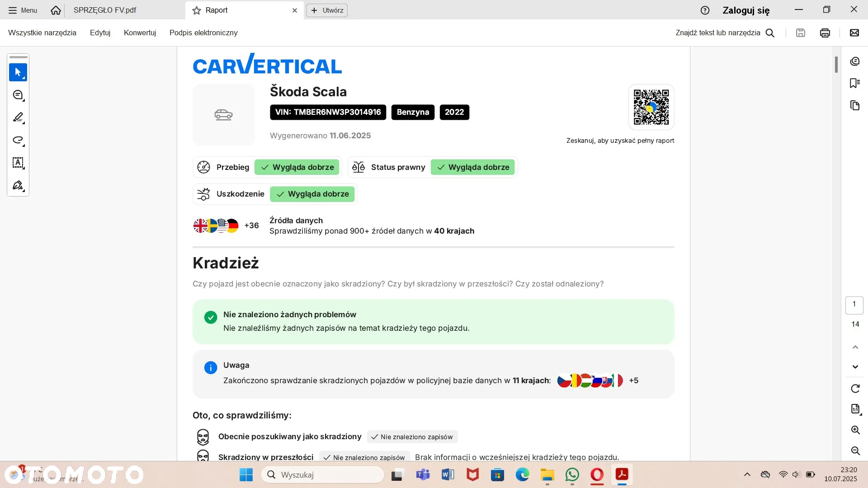Click the 2022 year badge
Screen dimensions: 868x488
pyautogui.click(x=454, y=112)
